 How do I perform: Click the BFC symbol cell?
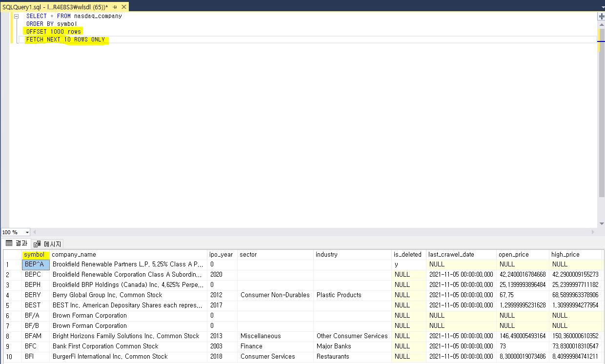pyautogui.click(x=36, y=346)
